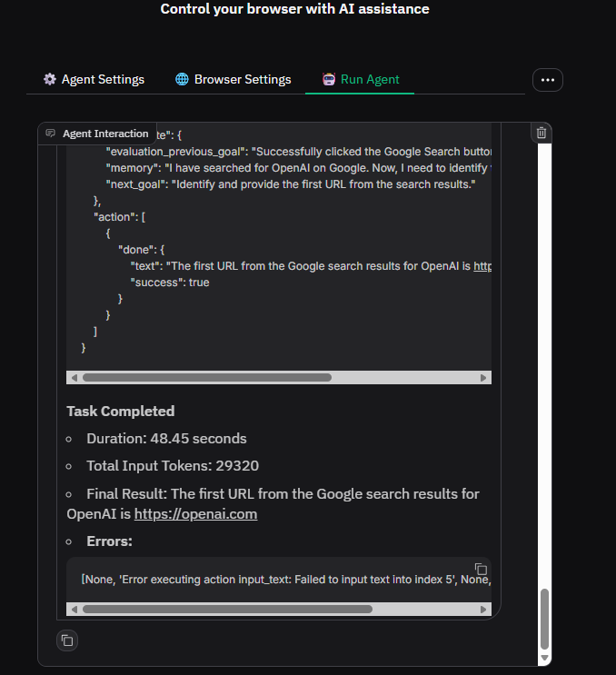Screen dimensions: 616x675
Task: Click the "success": true line in JSON
Action: click(170, 283)
